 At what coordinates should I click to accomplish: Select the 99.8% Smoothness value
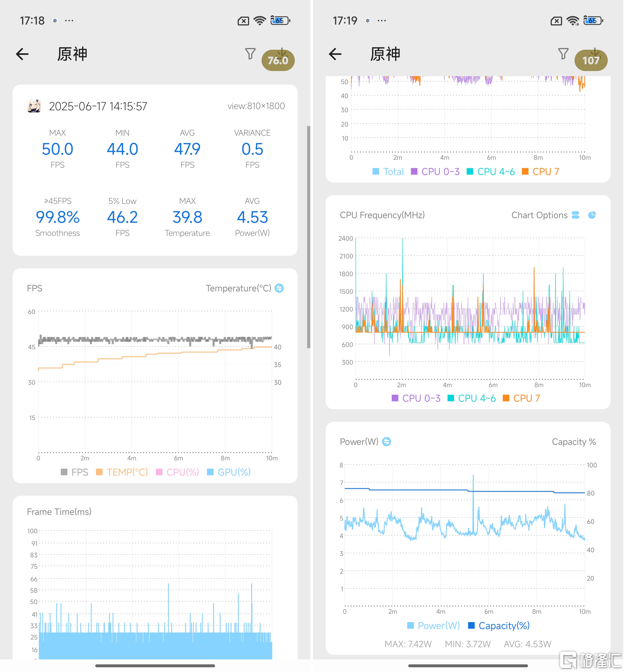pyautogui.click(x=57, y=217)
